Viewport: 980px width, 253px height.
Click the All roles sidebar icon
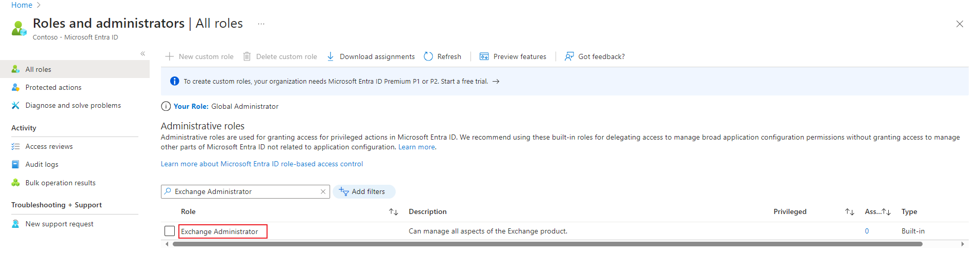pos(16,69)
